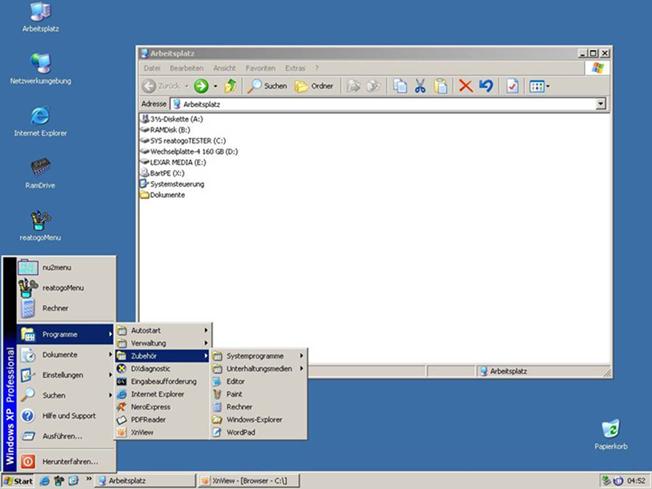This screenshot has height=489, width=652.
Task: Open Windows-Explorer from Zubehör menu
Action: 258,420
